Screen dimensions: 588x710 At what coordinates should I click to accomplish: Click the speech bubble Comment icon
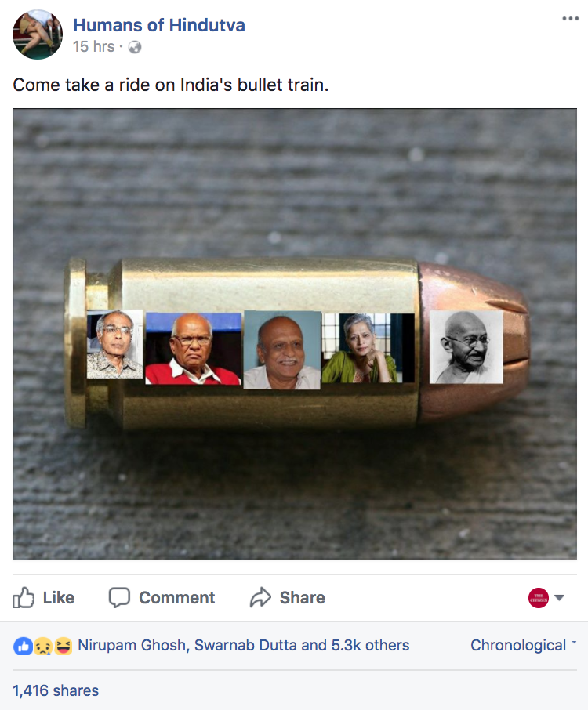pyautogui.click(x=119, y=598)
